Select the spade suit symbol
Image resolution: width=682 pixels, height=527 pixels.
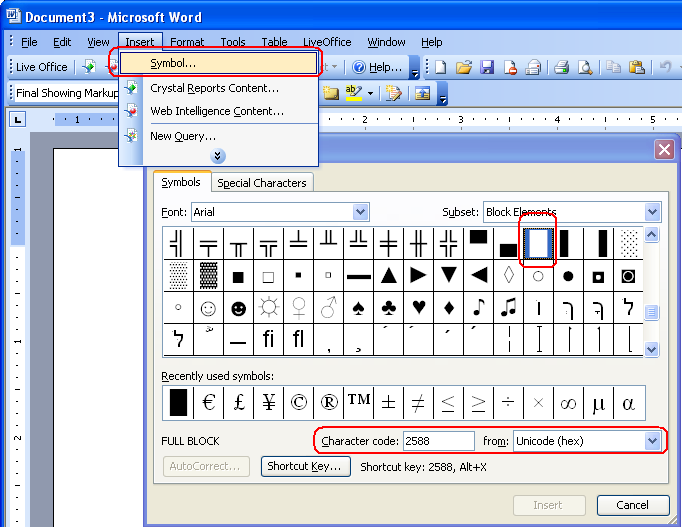(x=358, y=308)
